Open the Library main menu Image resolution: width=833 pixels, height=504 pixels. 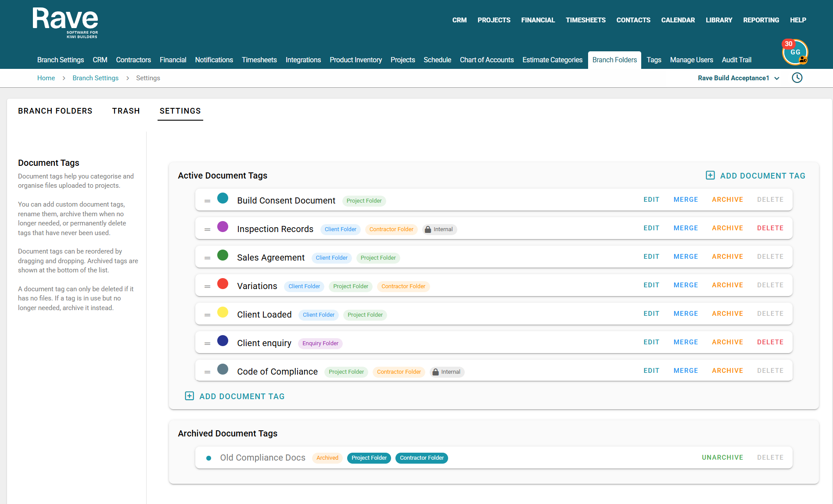(x=719, y=20)
